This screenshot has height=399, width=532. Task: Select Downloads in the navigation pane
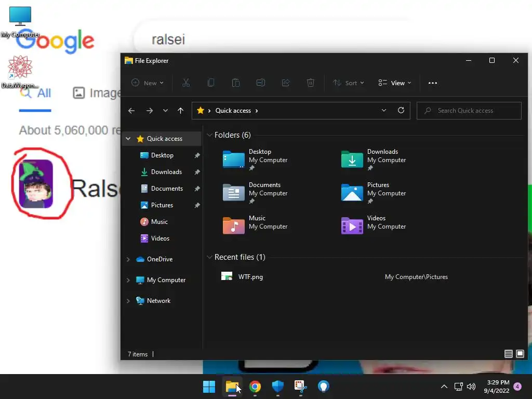[x=166, y=172]
